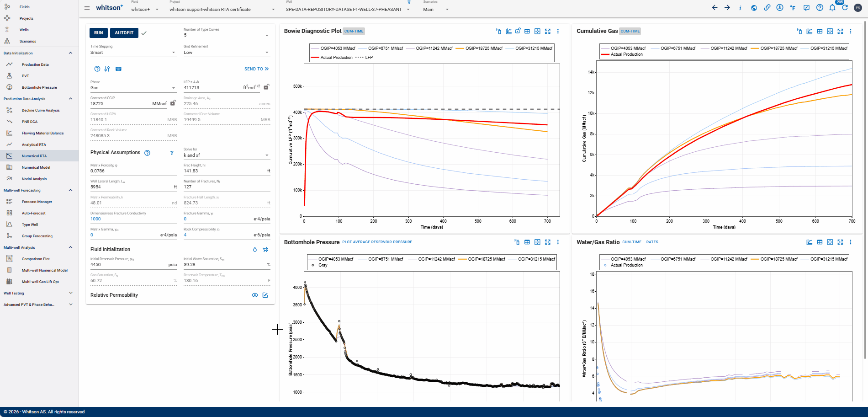Toggle Relative Permeability visibility eye
Screen dimensions: 868x417
tap(255, 295)
